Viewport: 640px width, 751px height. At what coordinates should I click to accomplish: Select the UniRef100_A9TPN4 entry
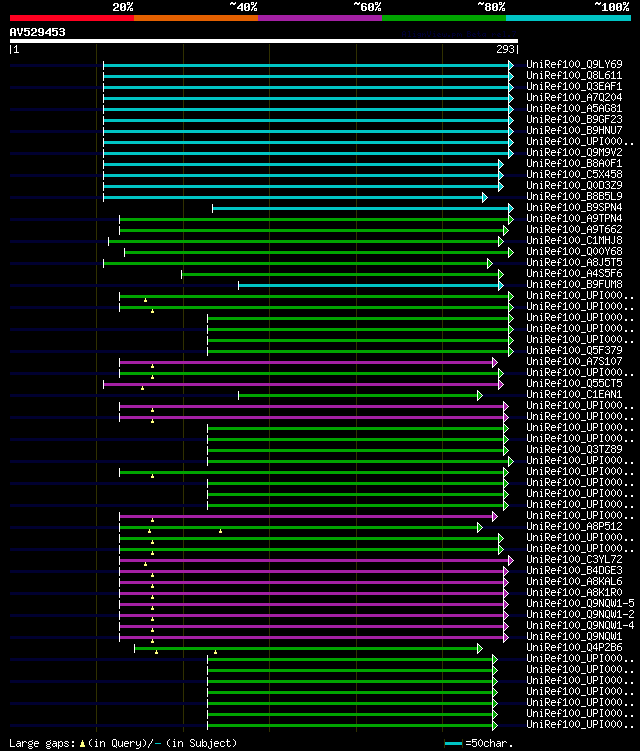pyautogui.click(x=574, y=218)
